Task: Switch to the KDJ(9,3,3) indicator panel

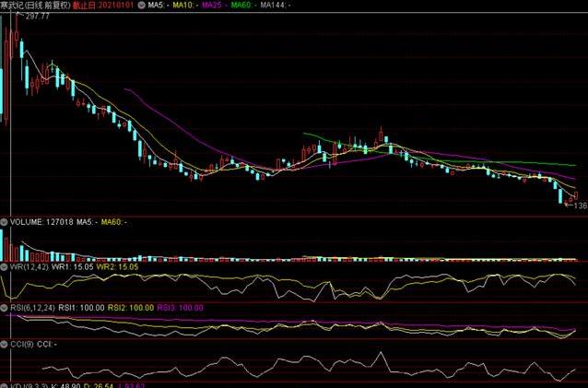Action: pos(23,382)
